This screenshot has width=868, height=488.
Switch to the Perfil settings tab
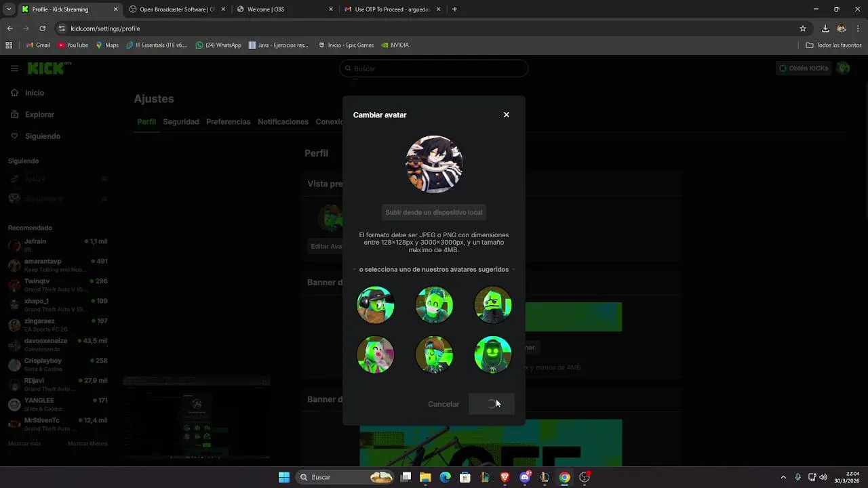pyautogui.click(x=146, y=122)
